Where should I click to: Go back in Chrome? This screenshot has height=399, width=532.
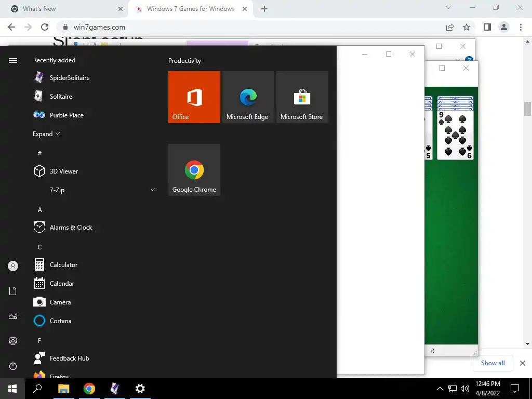pos(11,27)
